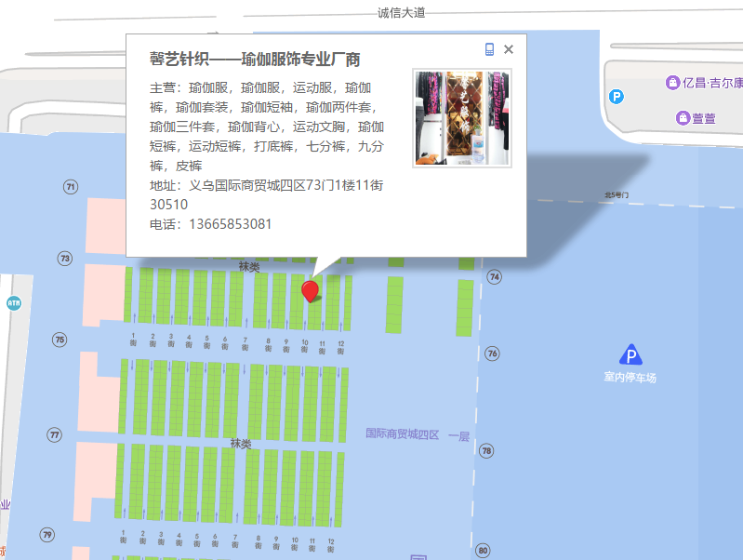The height and width of the screenshot is (560, 743).
Task: Close the 馨艺针织 info popup
Action: coord(509,49)
